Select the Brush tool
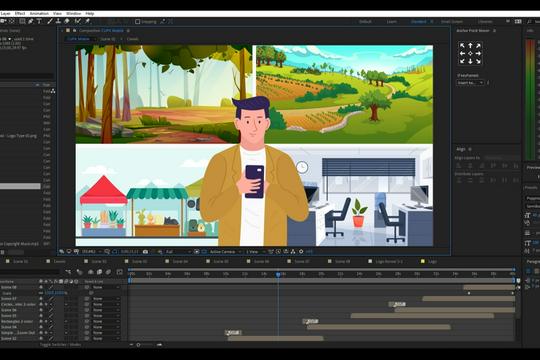The width and height of the screenshot is (540, 360). click(x=50, y=21)
